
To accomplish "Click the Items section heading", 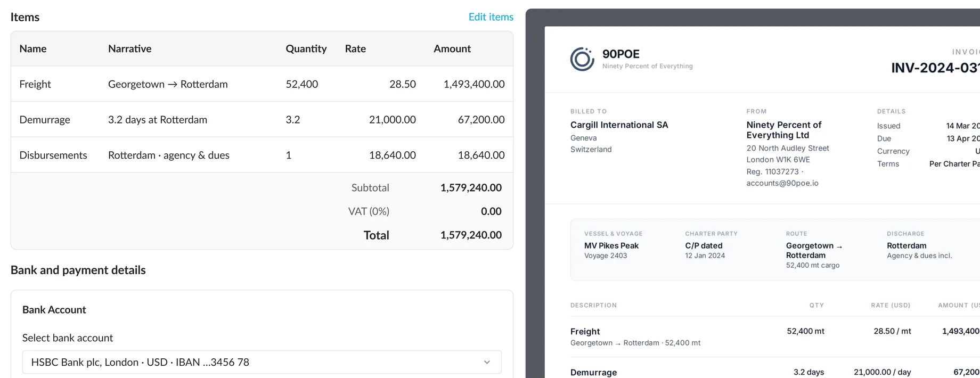I will [25, 17].
